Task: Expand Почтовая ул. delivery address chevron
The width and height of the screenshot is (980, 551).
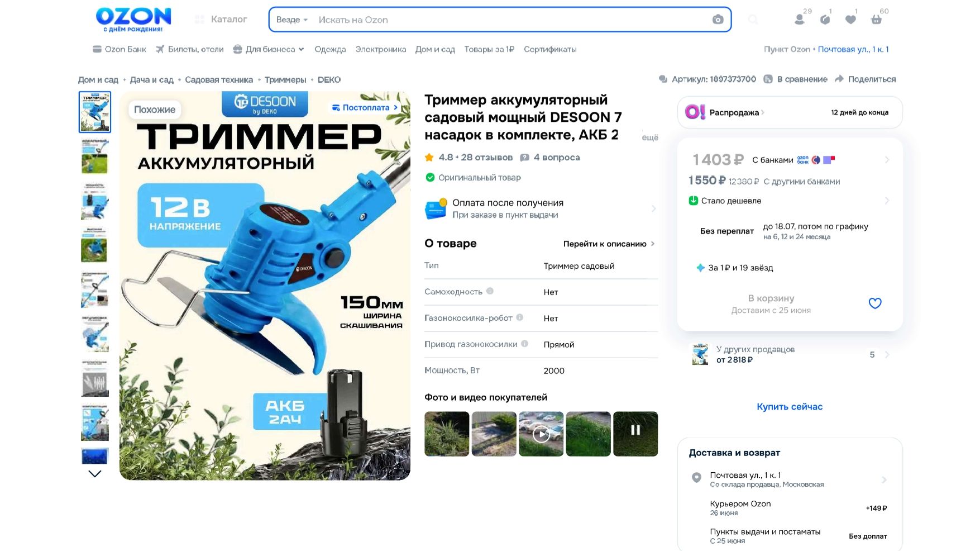Action: point(885,479)
